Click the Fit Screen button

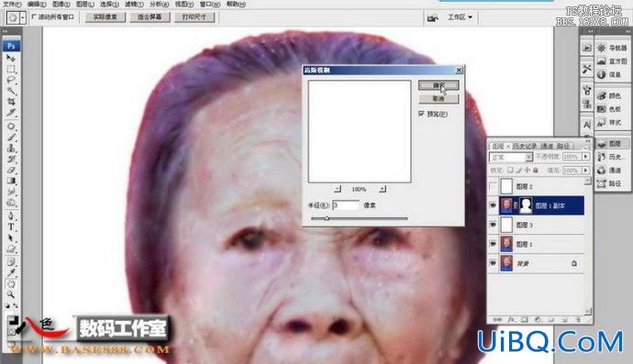150,17
